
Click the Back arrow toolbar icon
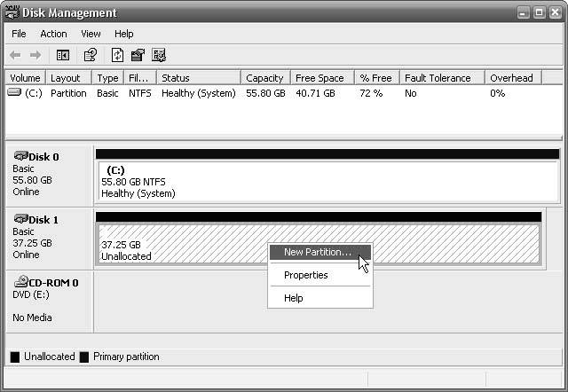tap(17, 55)
